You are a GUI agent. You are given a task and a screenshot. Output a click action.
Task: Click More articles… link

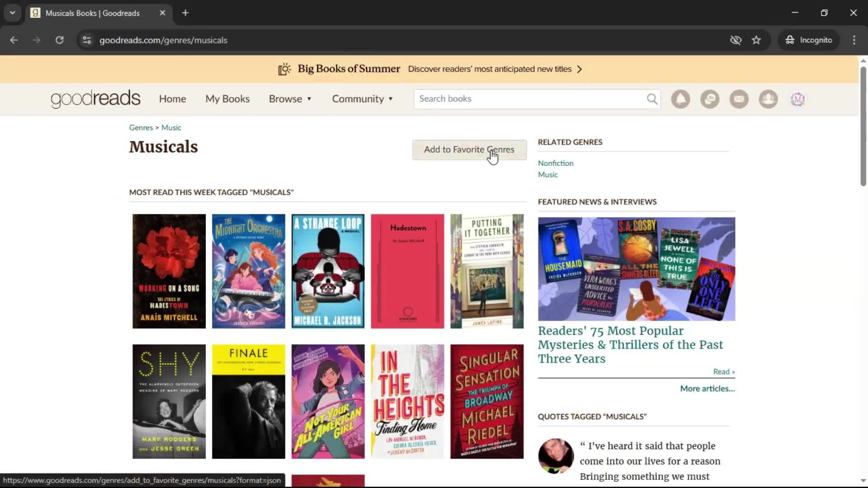click(708, 389)
